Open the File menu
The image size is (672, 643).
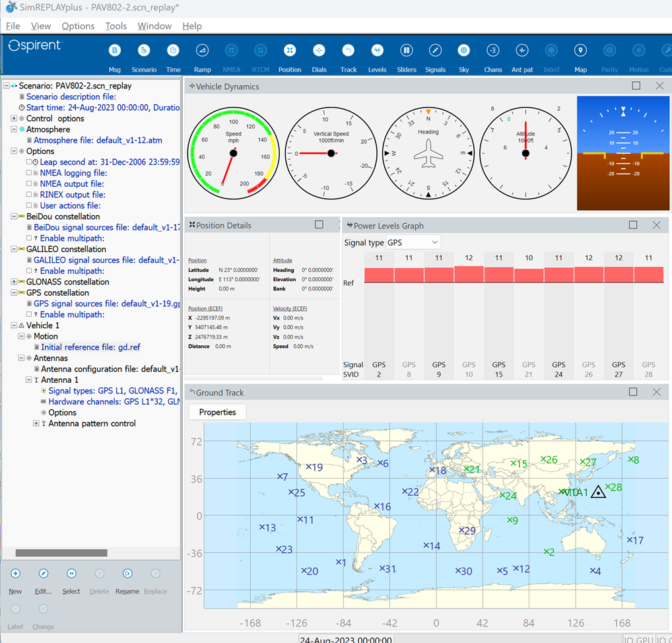13,26
